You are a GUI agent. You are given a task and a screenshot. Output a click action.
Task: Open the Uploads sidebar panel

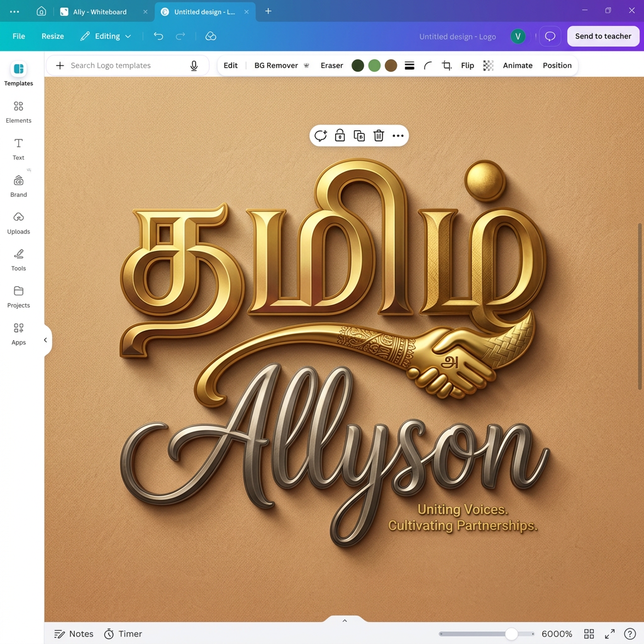point(18,223)
